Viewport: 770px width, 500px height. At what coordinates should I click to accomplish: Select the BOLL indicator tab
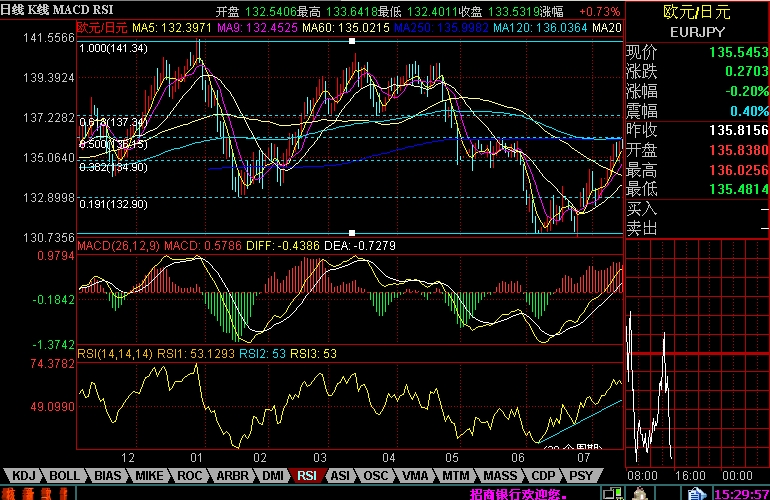pyautogui.click(x=64, y=475)
